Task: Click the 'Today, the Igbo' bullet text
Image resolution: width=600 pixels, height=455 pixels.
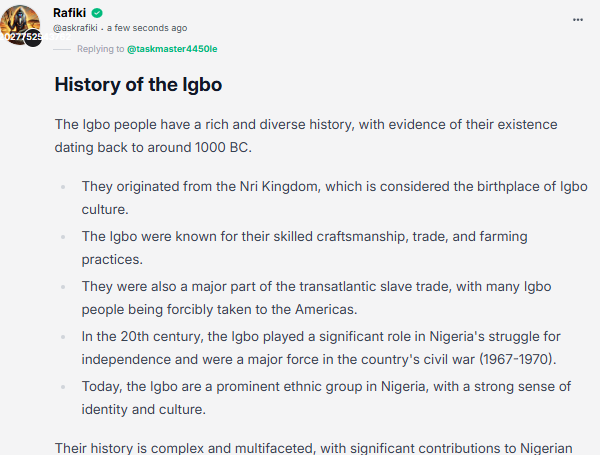Action: pos(326,398)
